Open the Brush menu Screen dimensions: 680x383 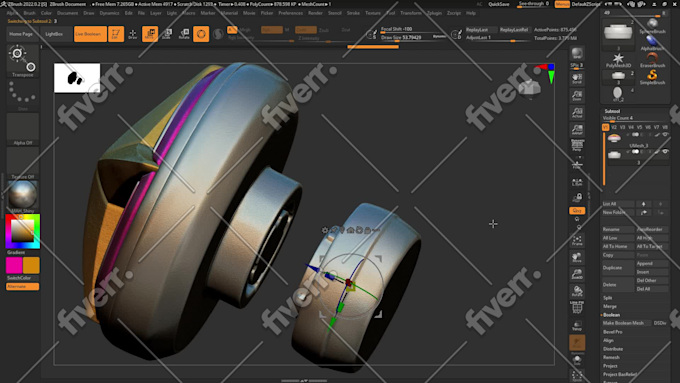click(x=29, y=13)
